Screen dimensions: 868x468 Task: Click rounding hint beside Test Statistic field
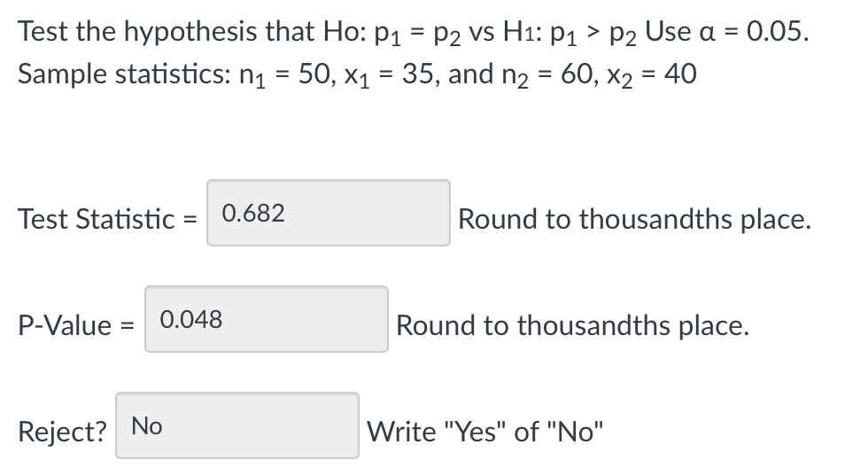(x=634, y=219)
